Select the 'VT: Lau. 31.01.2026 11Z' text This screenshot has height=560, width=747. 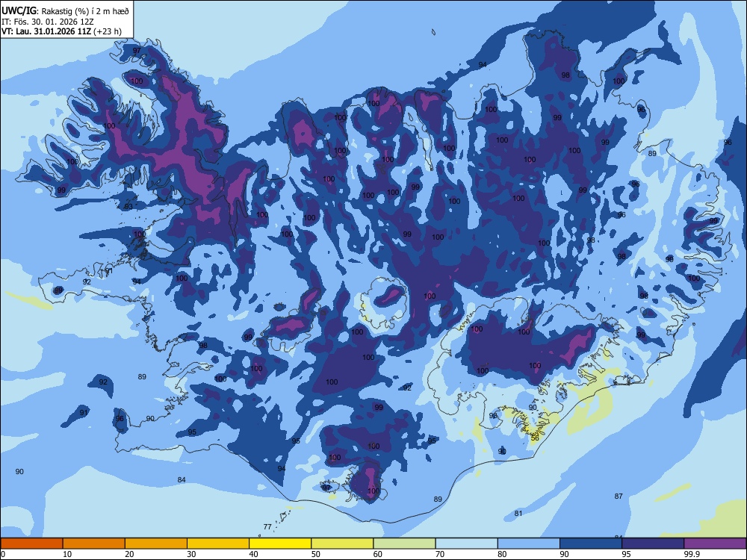46,31
